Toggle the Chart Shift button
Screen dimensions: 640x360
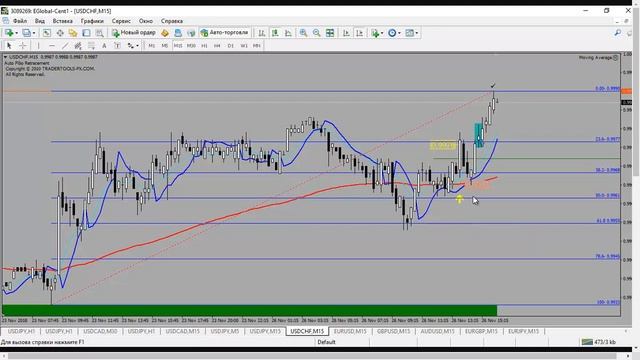tap(359, 33)
